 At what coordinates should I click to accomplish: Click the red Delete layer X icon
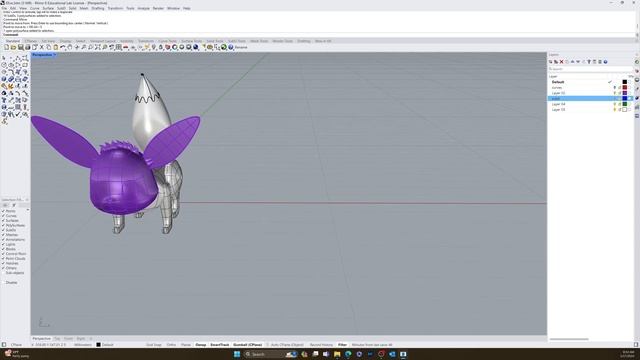coord(562,62)
